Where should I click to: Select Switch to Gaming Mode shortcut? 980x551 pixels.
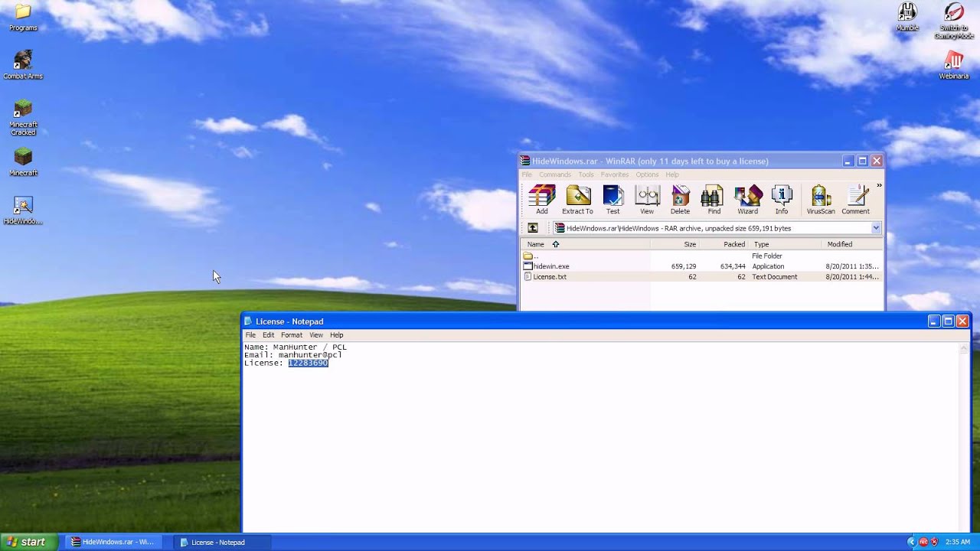954,21
